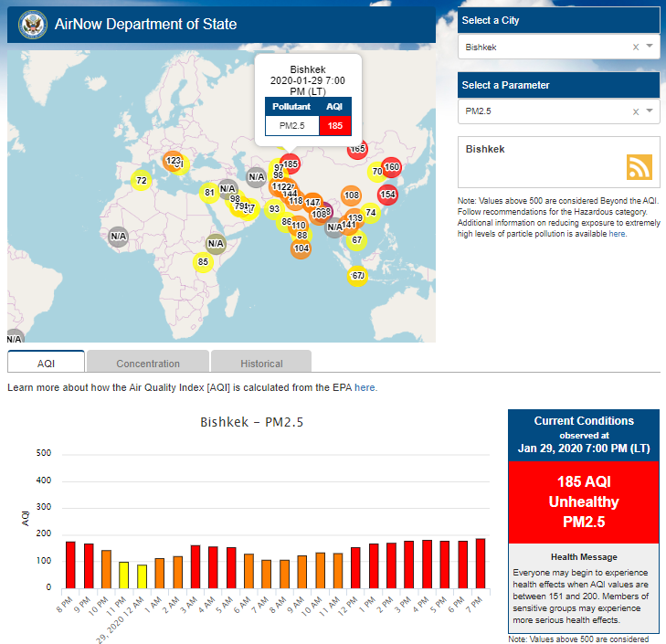
Task: Select the Bishkek marker showing 185
Action: pos(291,164)
